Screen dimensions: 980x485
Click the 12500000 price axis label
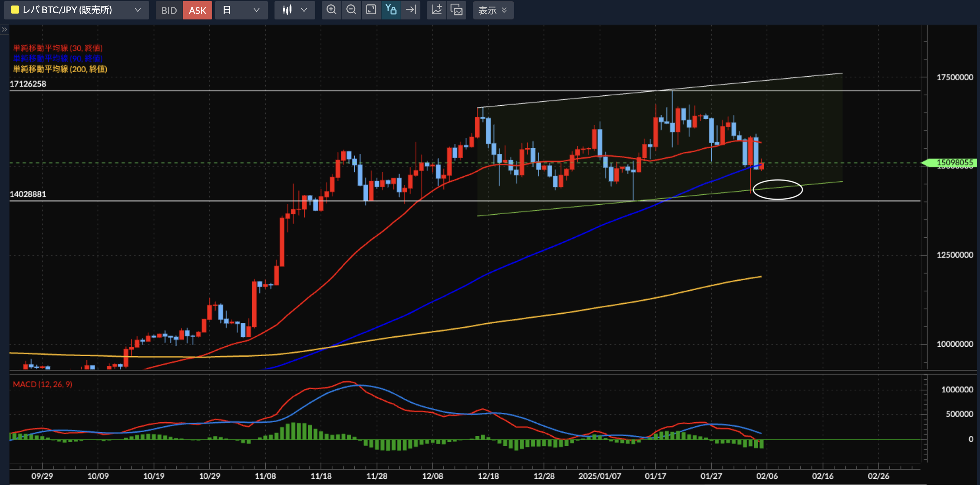point(954,255)
